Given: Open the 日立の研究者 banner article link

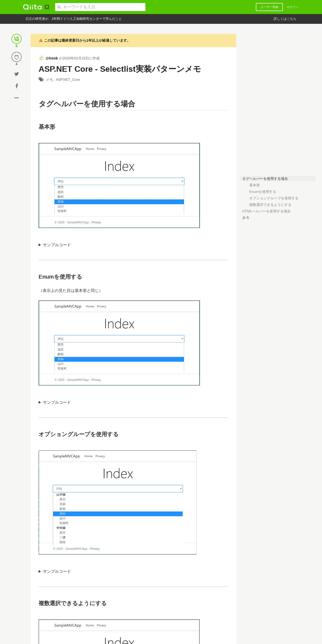Looking at the screenshot, I should coord(73,19).
